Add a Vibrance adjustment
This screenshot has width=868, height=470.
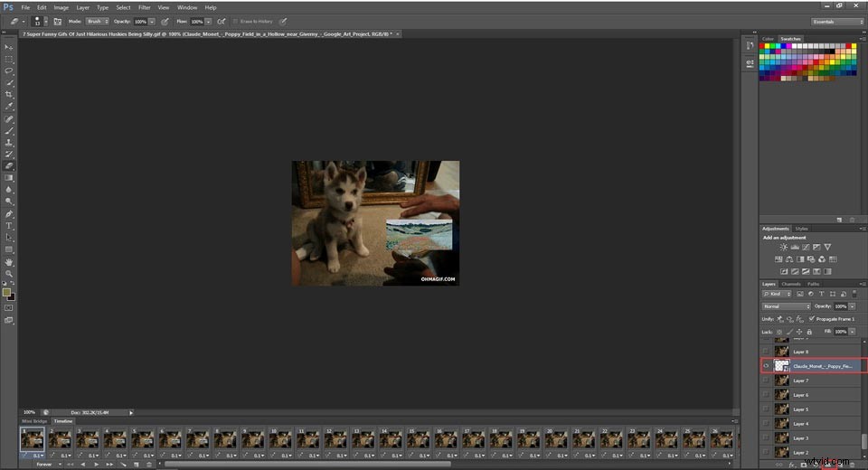tap(827, 248)
